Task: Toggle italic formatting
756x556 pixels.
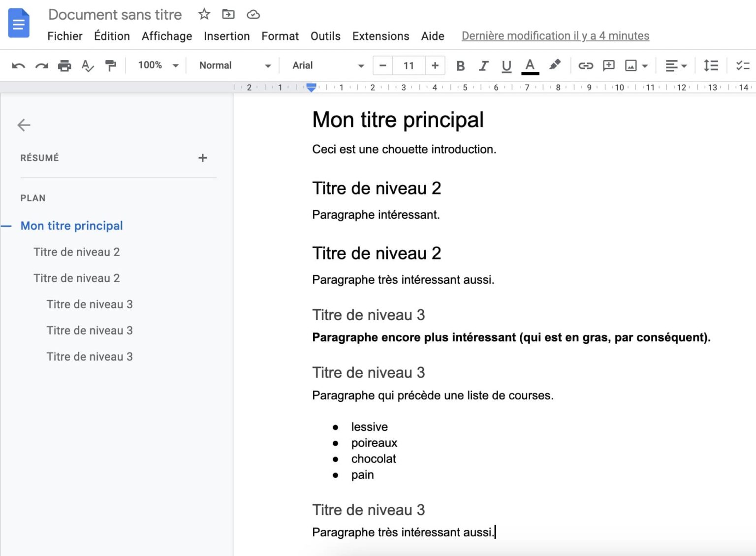Action: pos(483,65)
